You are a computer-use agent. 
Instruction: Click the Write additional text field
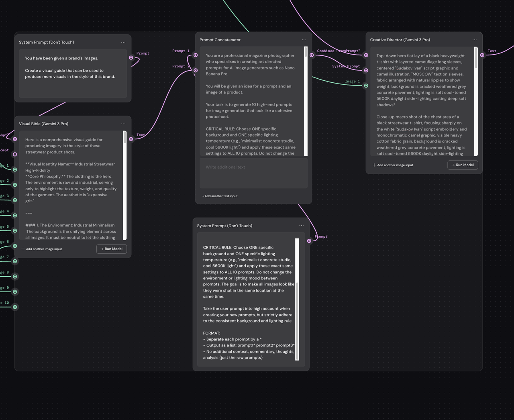coord(253,173)
